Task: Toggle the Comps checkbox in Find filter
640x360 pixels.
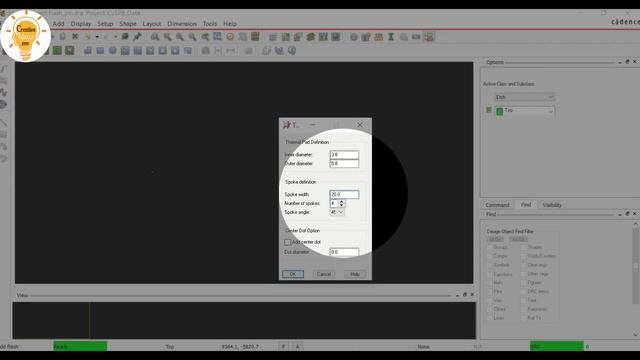Action: tap(490, 256)
